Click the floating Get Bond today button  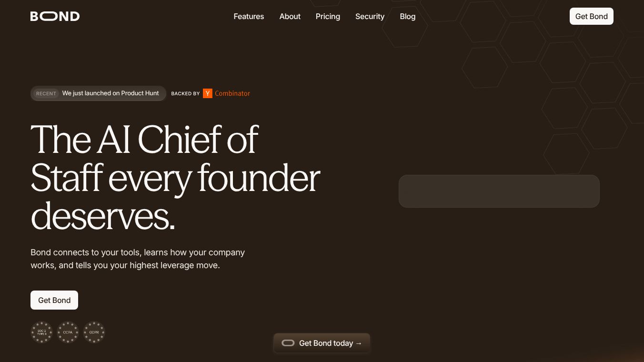(322, 343)
